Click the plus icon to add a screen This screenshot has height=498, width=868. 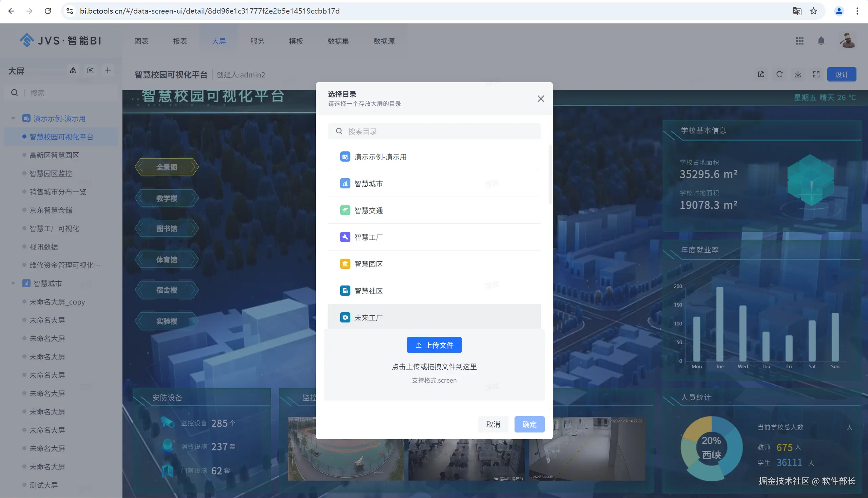coord(108,71)
